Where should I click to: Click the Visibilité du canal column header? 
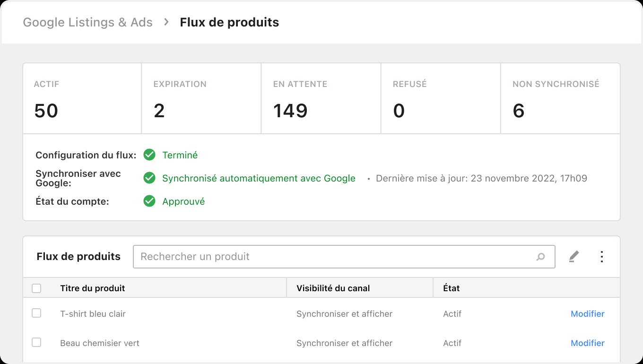click(x=333, y=288)
